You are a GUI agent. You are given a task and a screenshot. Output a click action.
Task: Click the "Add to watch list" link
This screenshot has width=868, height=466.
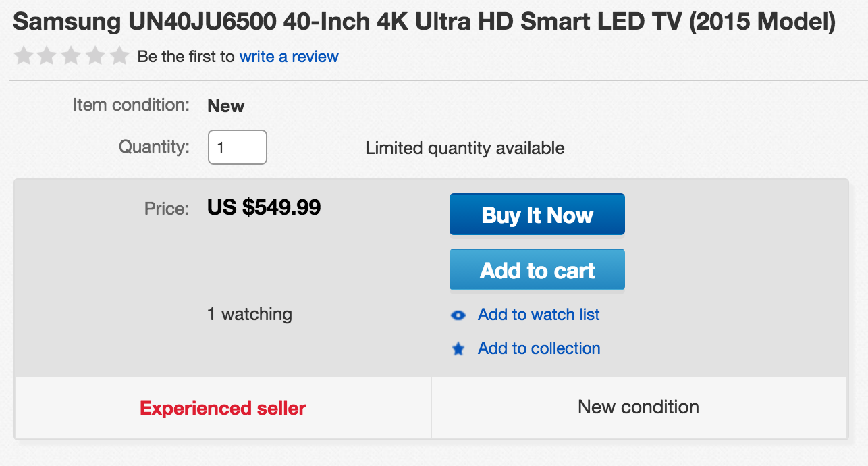539,315
